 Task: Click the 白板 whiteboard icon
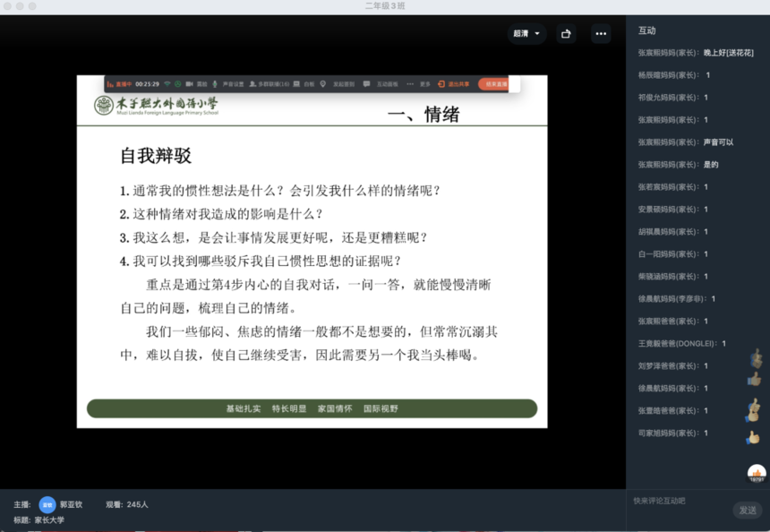click(x=304, y=84)
